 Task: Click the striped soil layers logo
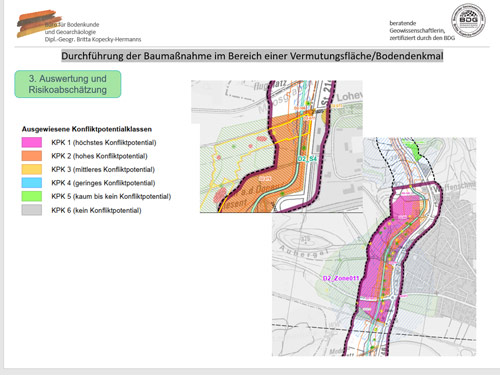click(37, 23)
